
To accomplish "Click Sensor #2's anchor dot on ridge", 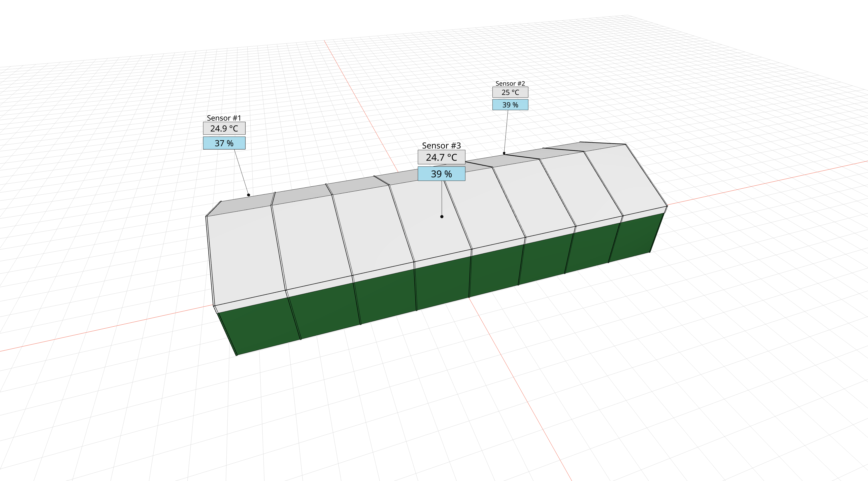I will 504,153.
